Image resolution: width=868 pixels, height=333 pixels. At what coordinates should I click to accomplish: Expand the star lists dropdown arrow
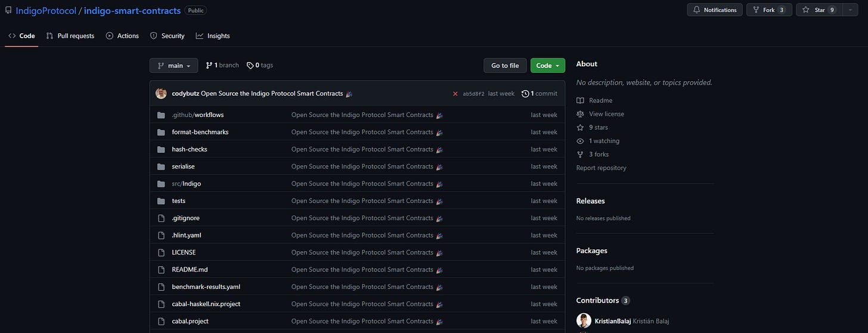pyautogui.click(x=851, y=10)
